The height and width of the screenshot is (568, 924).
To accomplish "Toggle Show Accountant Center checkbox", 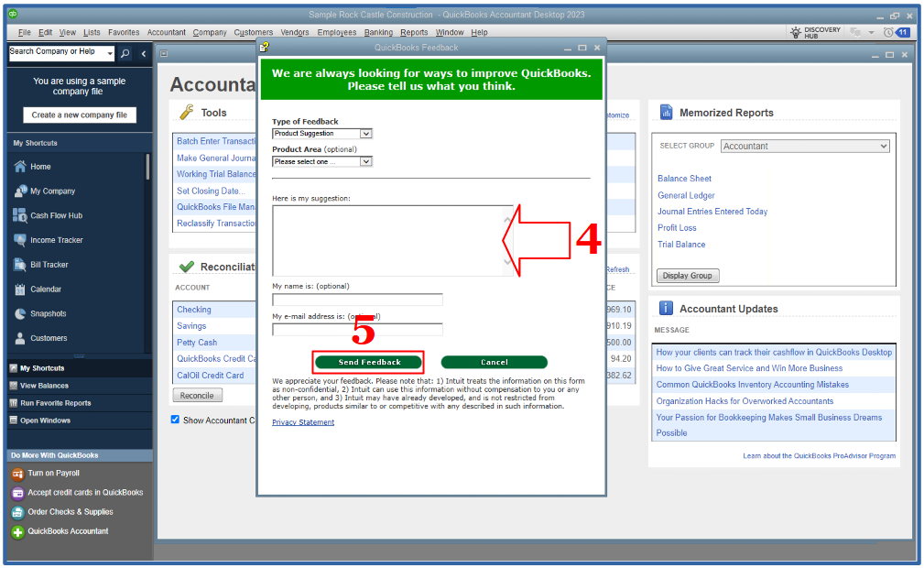I will click(x=175, y=420).
